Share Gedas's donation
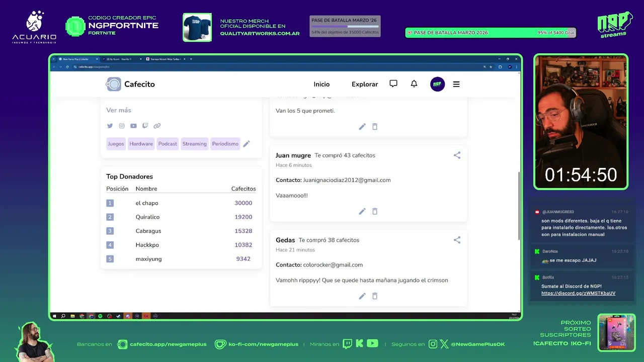This screenshot has height=362, width=644. click(457, 240)
